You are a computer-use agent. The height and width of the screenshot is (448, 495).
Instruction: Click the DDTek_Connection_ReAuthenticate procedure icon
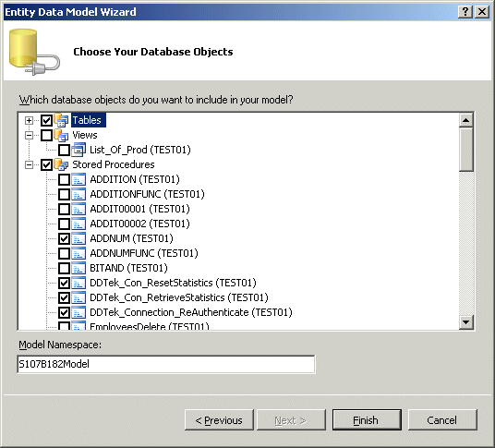(x=78, y=313)
